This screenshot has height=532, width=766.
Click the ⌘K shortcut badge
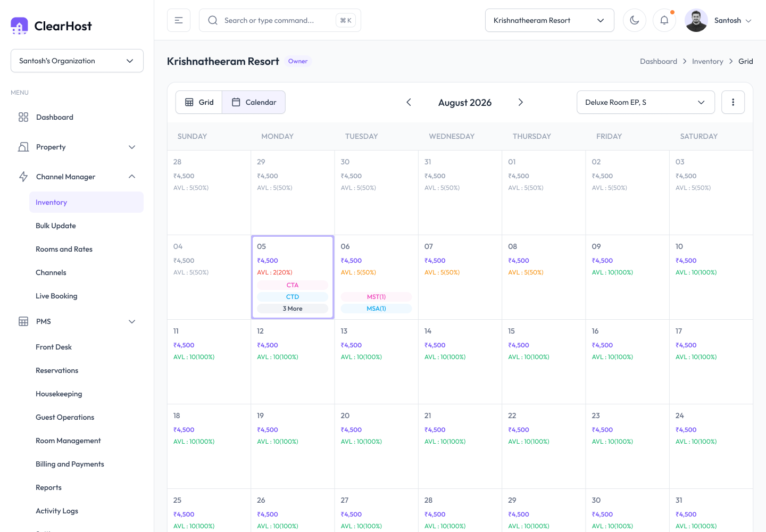[x=346, y=20]
